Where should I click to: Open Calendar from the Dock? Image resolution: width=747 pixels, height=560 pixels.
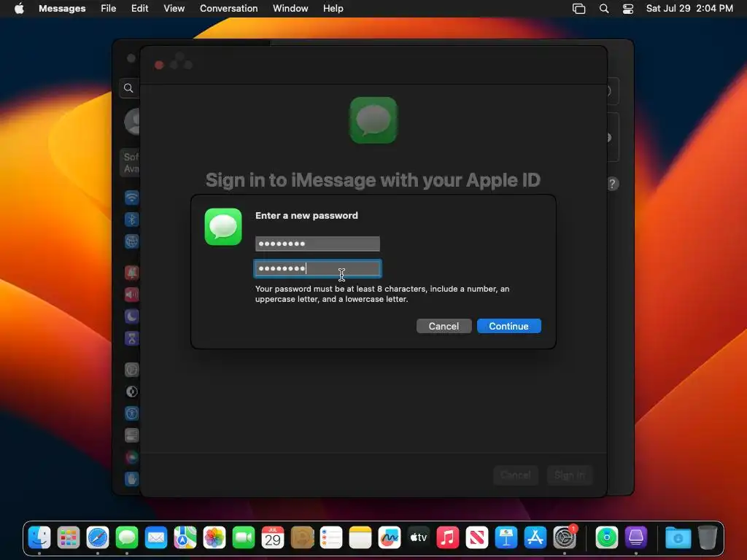(x=273, y=537)
